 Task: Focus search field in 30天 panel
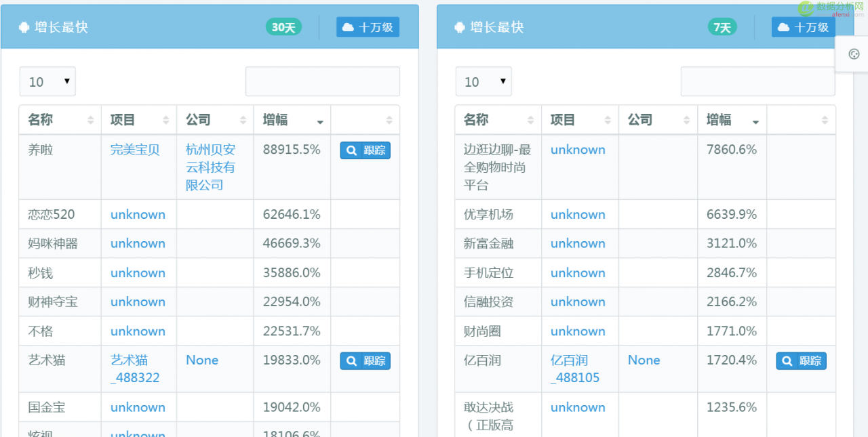point(323,81)
